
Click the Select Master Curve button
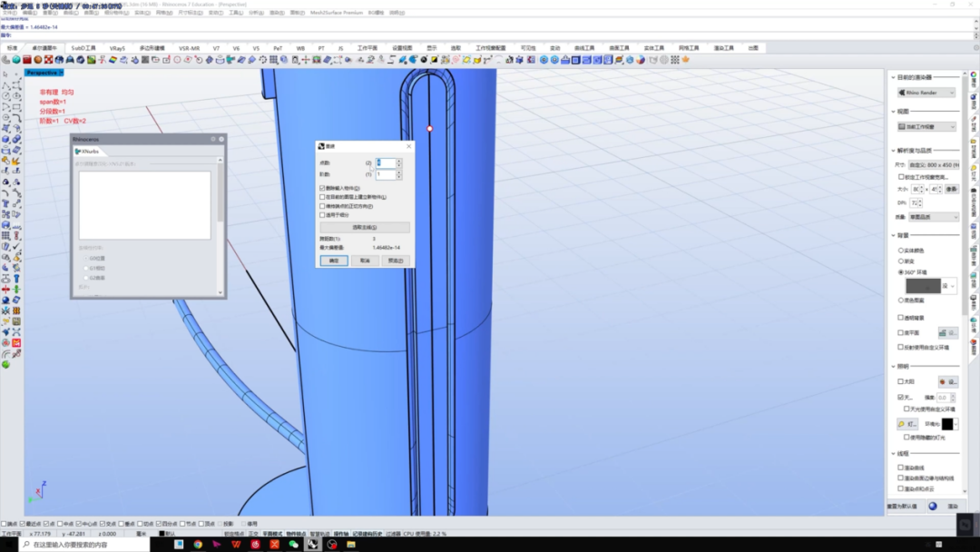pos(365,228)
